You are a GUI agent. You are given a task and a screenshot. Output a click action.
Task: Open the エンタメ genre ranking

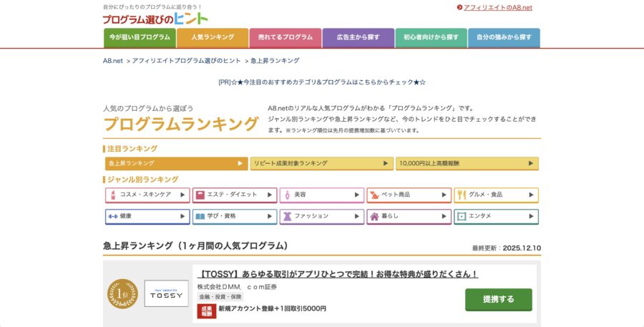point(496,217)
